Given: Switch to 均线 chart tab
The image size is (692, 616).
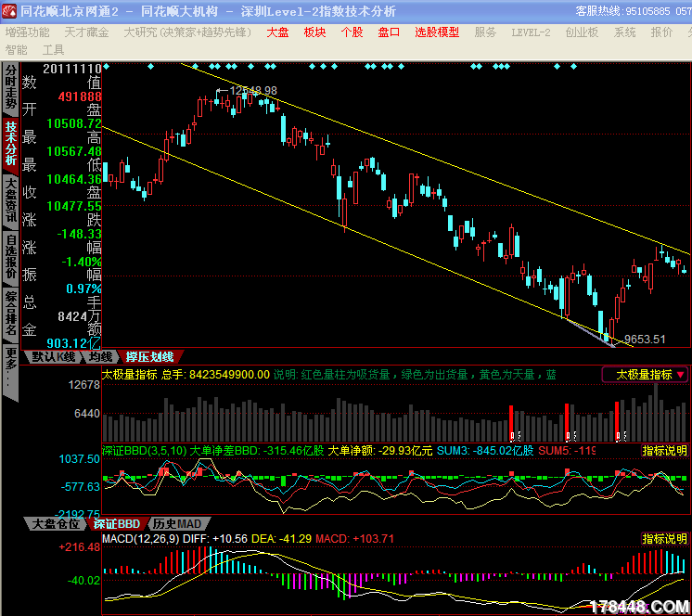Looking at the screenshot, I should pos(100,356).
